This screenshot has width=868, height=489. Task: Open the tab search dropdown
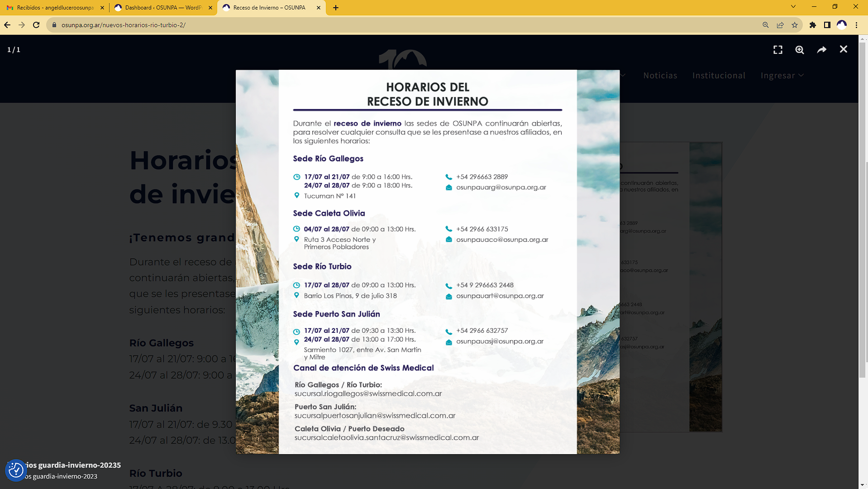pos(793,7)
